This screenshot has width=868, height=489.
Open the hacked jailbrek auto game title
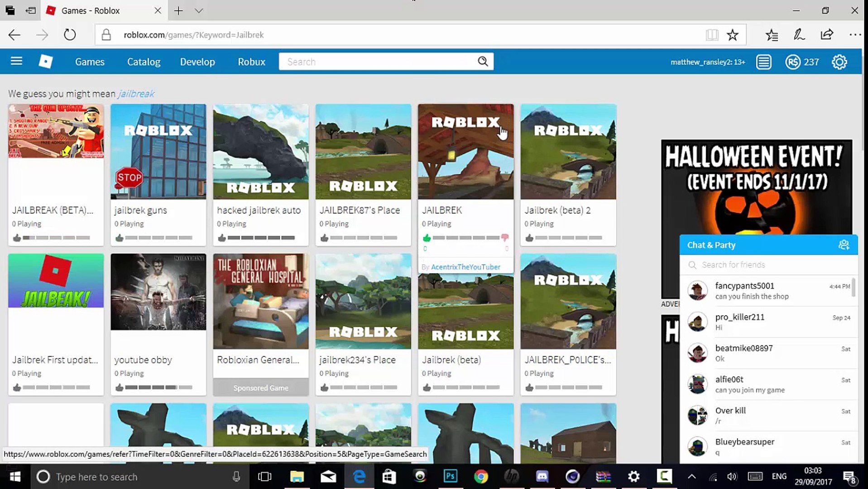[x=259, y=210]
